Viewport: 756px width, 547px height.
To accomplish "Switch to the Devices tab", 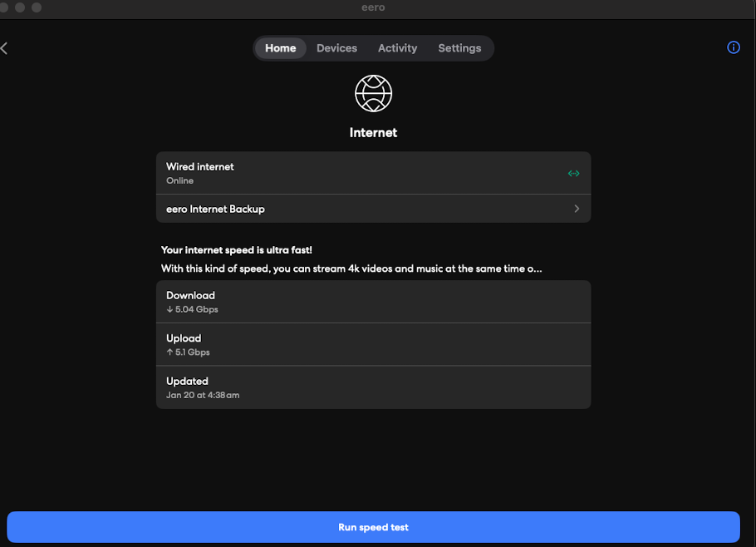I will (x=336, y=48).
